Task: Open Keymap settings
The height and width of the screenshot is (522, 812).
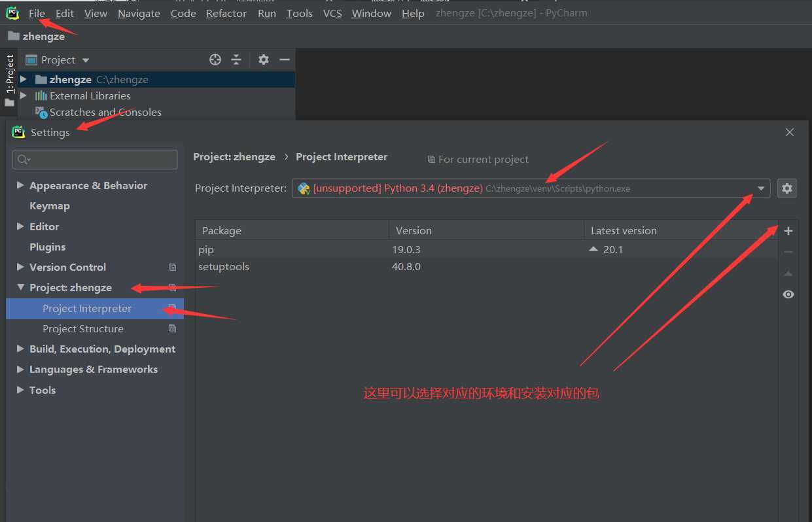Action: (50, 205)
